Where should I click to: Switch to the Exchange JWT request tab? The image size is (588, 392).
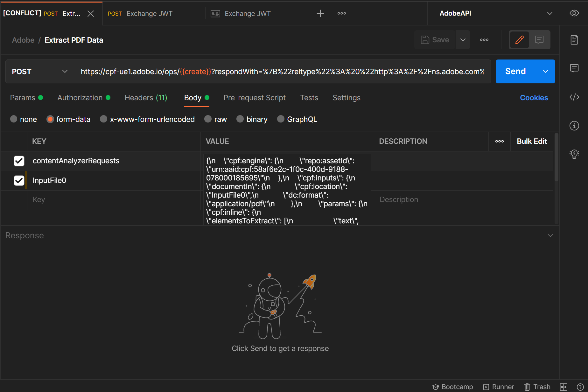tap(150, 13)
